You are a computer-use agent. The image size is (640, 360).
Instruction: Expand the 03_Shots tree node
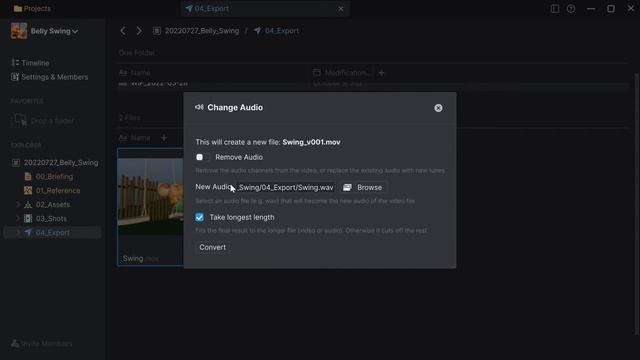18,218
